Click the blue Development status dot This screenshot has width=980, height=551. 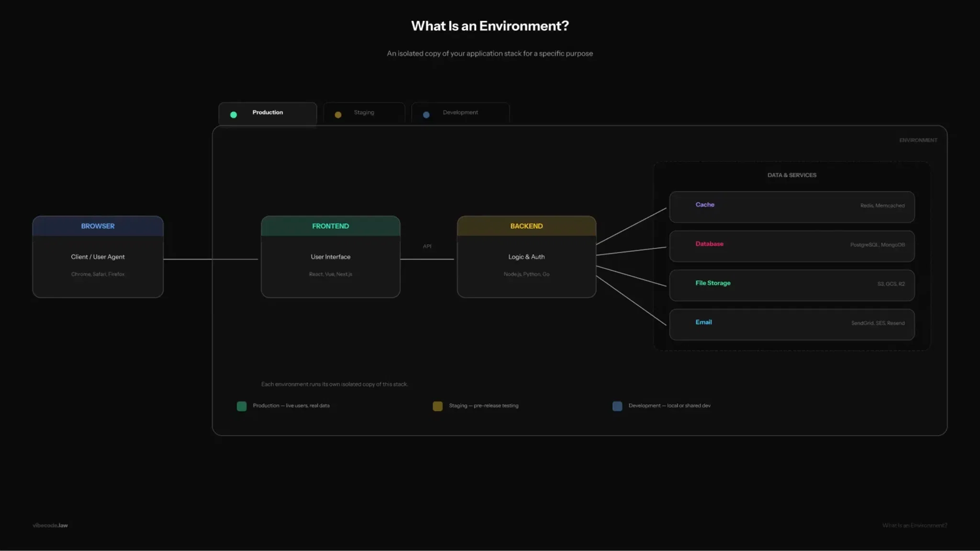tap(426, 115)
